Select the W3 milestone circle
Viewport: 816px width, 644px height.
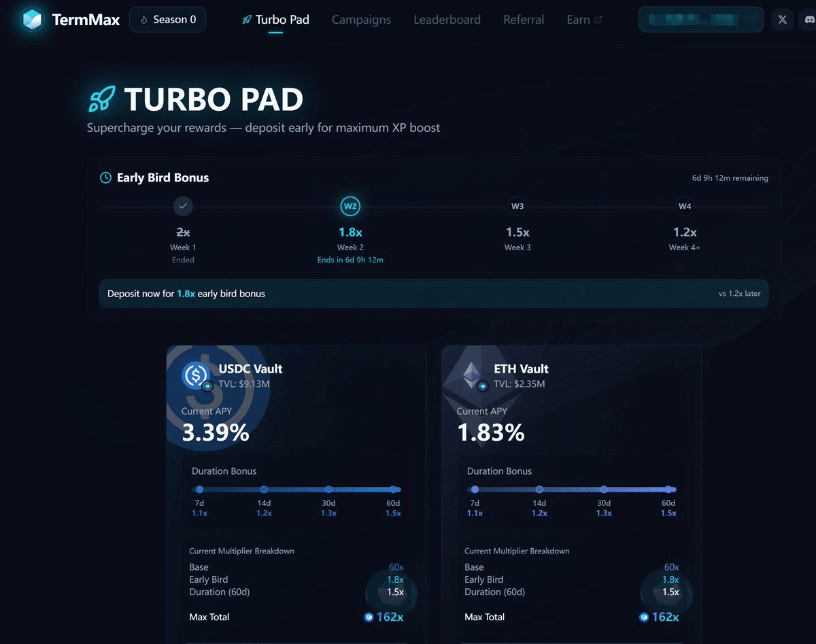click(517, 206)
